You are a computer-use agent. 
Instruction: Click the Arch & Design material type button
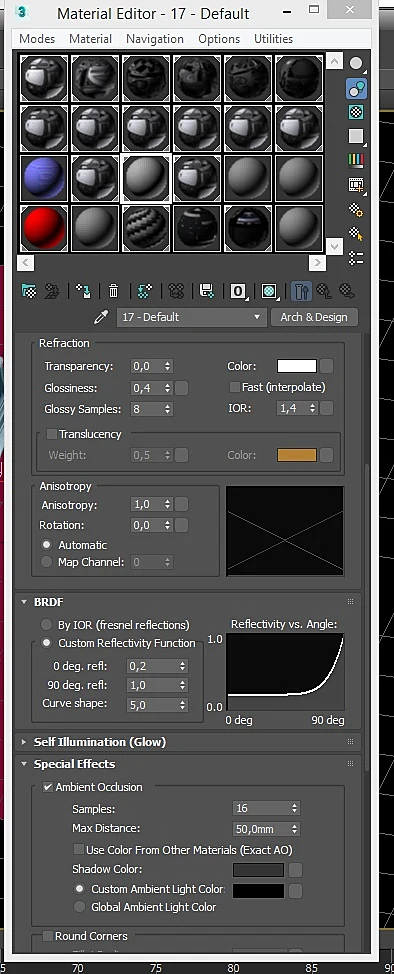[x=314, y=317]
